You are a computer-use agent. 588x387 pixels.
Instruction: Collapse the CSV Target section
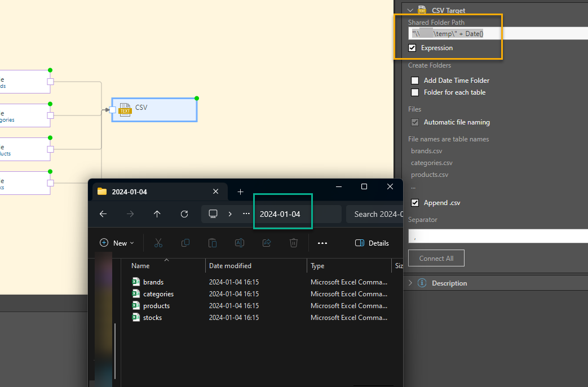[410, 10]
